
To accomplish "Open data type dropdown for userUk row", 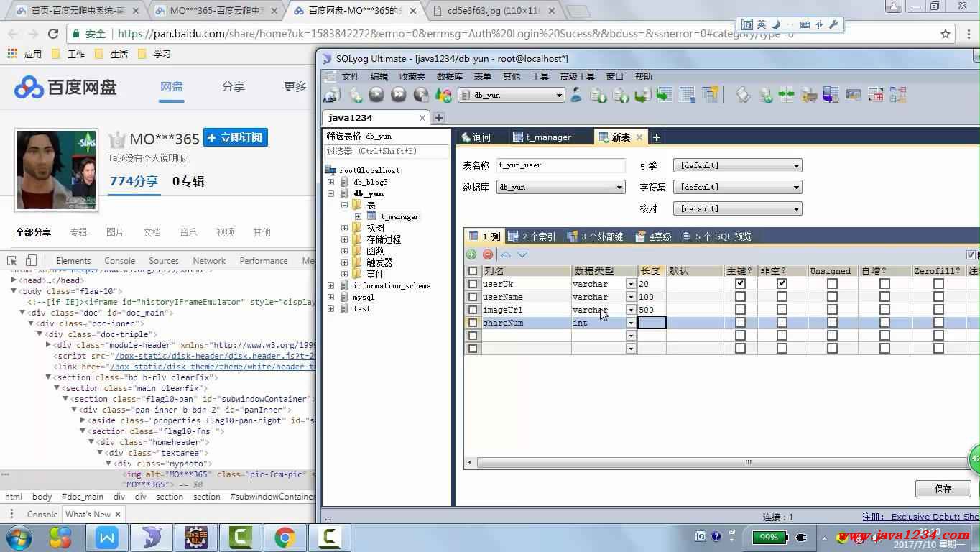I will pos(631,284).
